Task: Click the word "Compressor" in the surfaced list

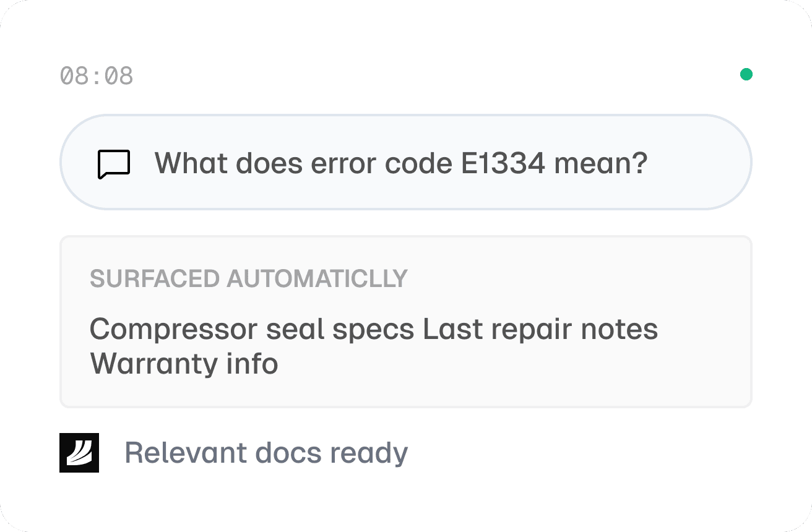Action: click(x=174, y=329)
